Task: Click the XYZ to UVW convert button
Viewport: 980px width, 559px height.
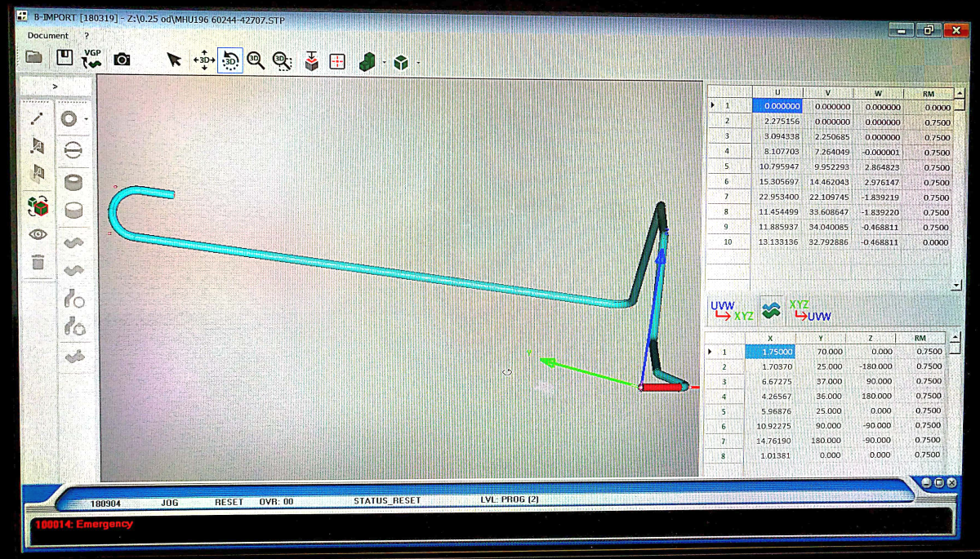Action: 810,311
